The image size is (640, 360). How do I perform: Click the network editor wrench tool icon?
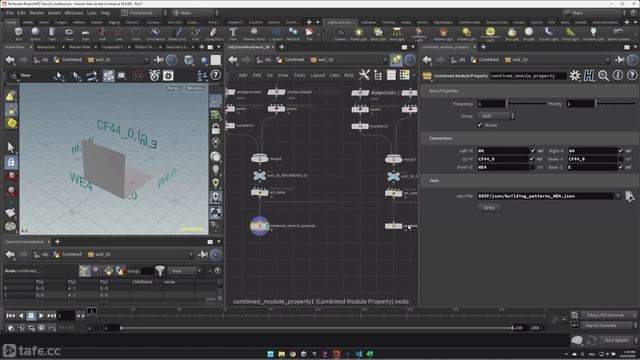click(364, 75)
